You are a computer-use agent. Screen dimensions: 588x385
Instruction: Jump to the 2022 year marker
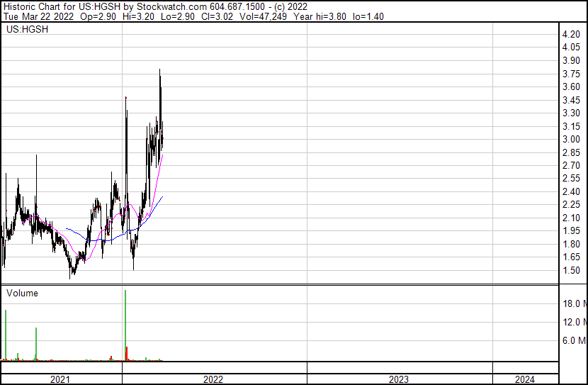213,379
